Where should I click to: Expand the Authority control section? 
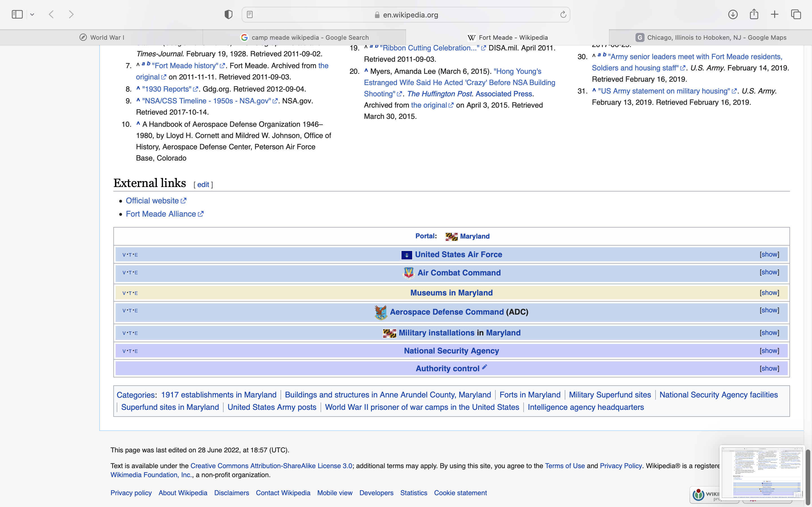(x=769, y=368)
